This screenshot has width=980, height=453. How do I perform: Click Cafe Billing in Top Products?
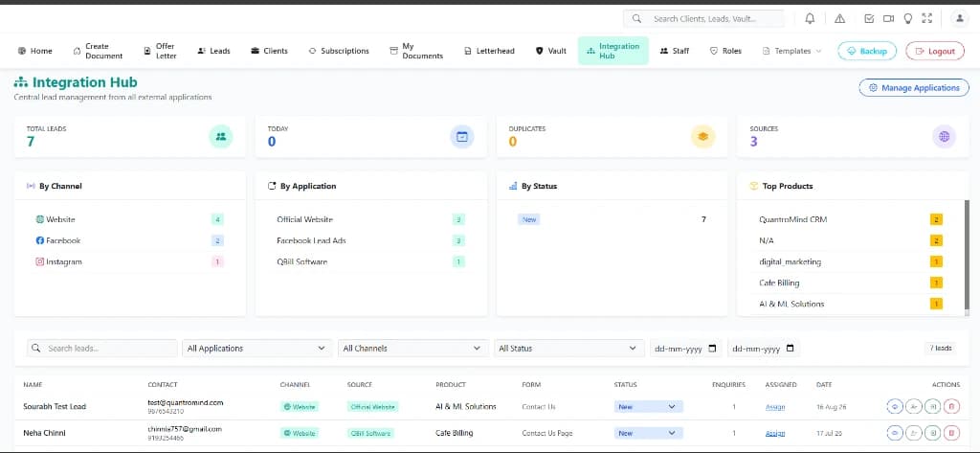pyautogui.click(x=779, y=283)
